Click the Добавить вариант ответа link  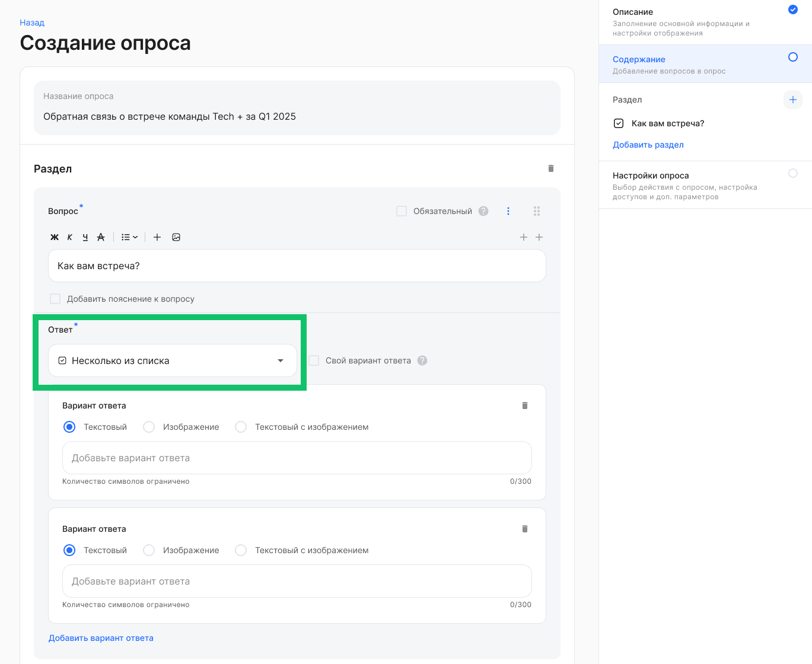pos(101,637)
